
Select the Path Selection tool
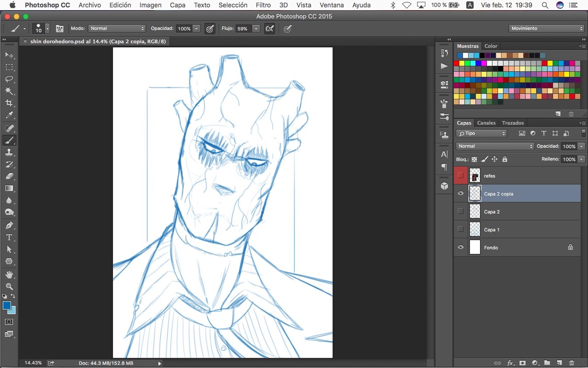tap(9, 249)
